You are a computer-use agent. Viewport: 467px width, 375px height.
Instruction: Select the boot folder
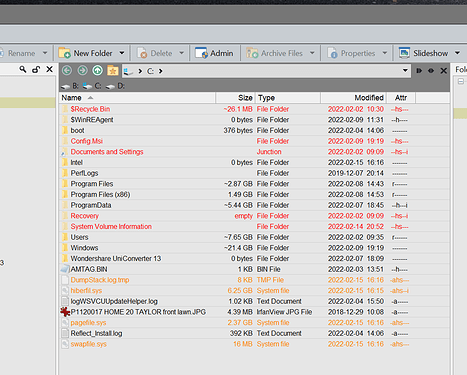click(77, 130)
